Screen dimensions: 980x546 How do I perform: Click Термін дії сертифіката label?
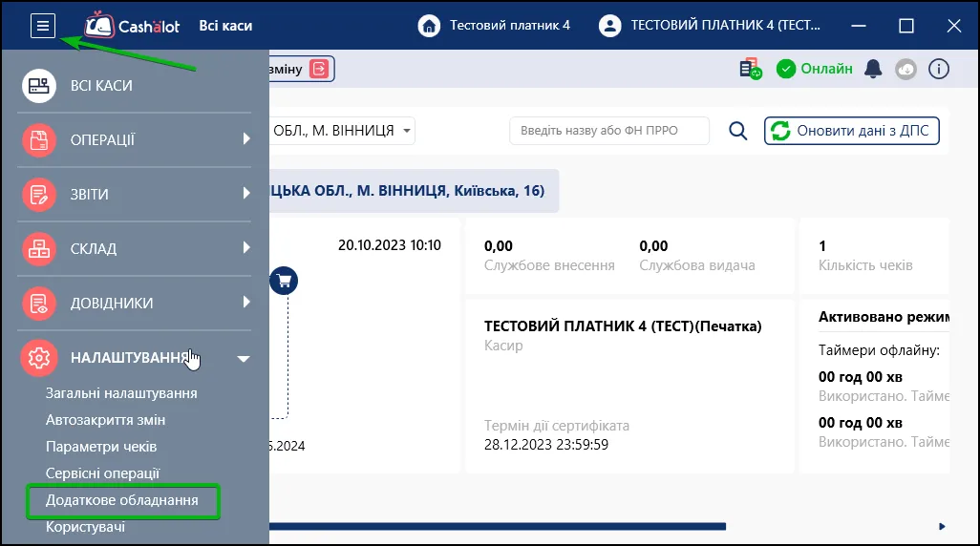click(x=556, y=426)
